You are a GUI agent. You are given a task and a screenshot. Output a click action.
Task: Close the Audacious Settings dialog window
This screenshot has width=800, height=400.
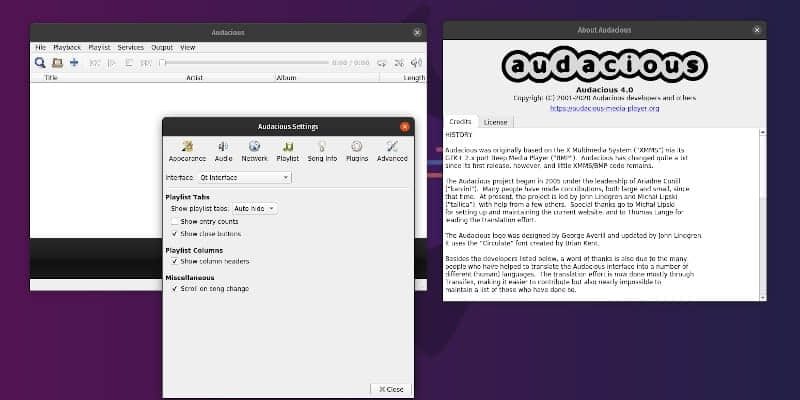tap(405, 127)
